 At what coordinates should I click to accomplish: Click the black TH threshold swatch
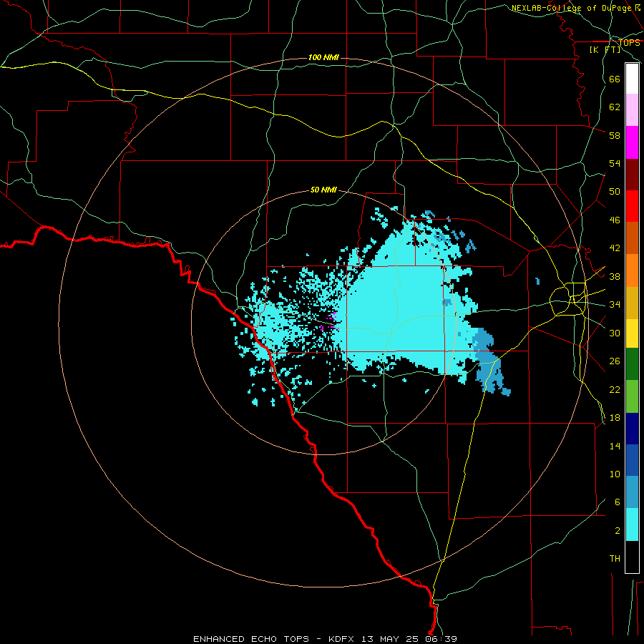tap(632, 557)
